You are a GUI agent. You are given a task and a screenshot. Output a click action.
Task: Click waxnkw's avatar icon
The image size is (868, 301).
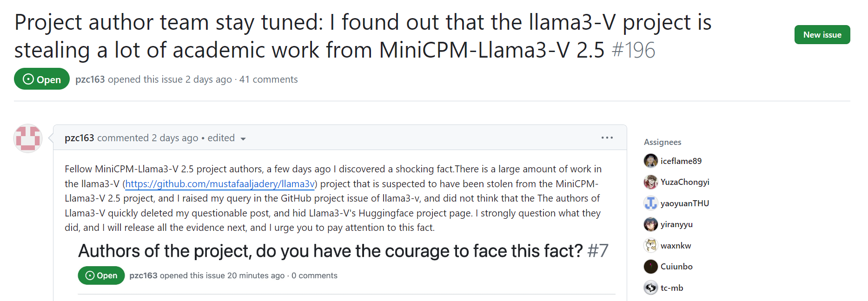[650, 245]
